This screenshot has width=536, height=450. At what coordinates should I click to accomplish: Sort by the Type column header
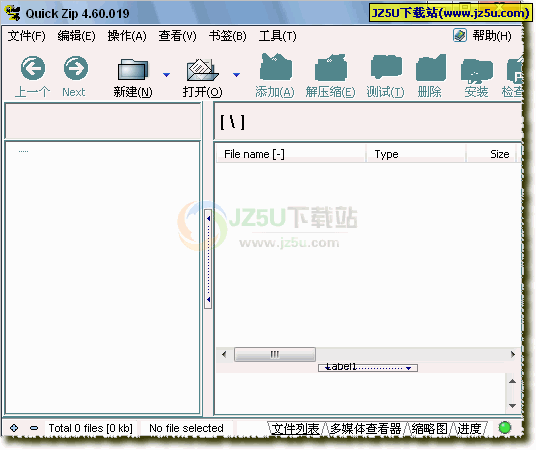tap(416, 154)
